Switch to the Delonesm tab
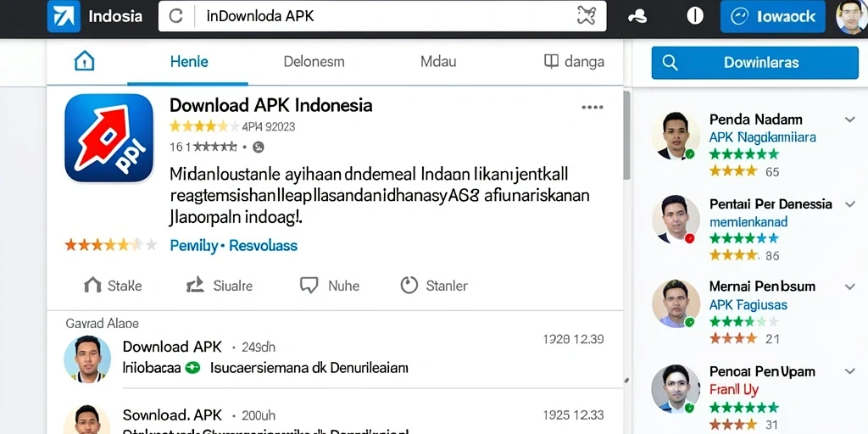 pos(314,61)
